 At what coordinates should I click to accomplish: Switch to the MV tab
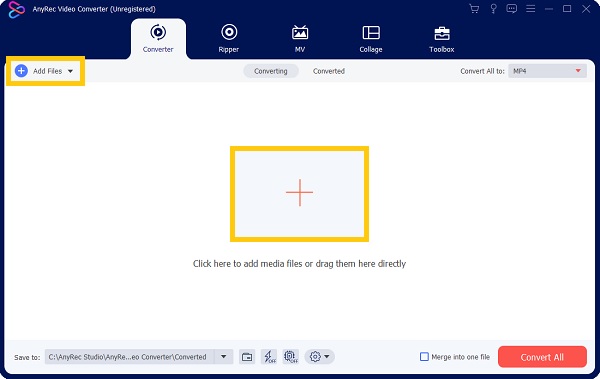(x=300, y=38)
